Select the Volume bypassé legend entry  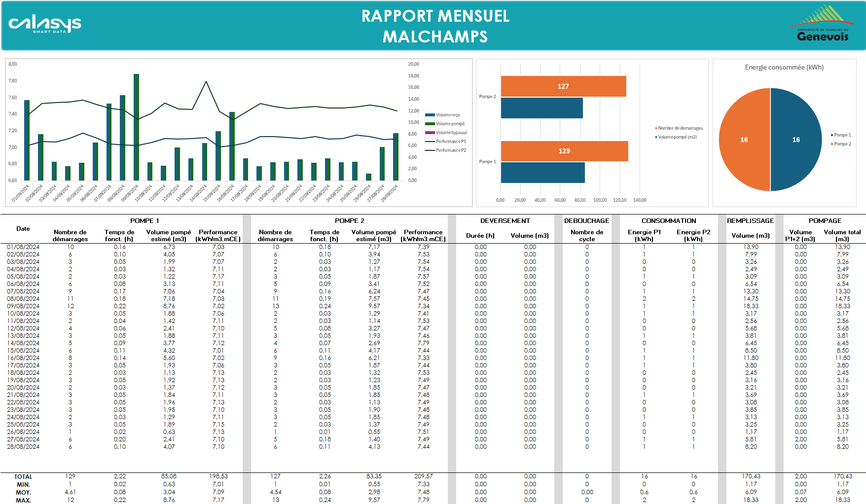446,133
